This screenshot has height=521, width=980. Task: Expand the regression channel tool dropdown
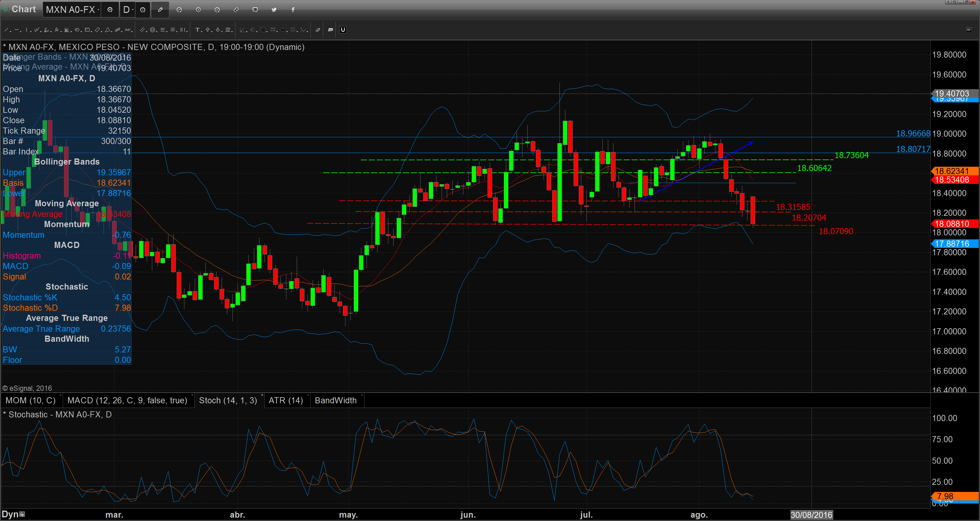pyautogui.click(x=122, y=32)
